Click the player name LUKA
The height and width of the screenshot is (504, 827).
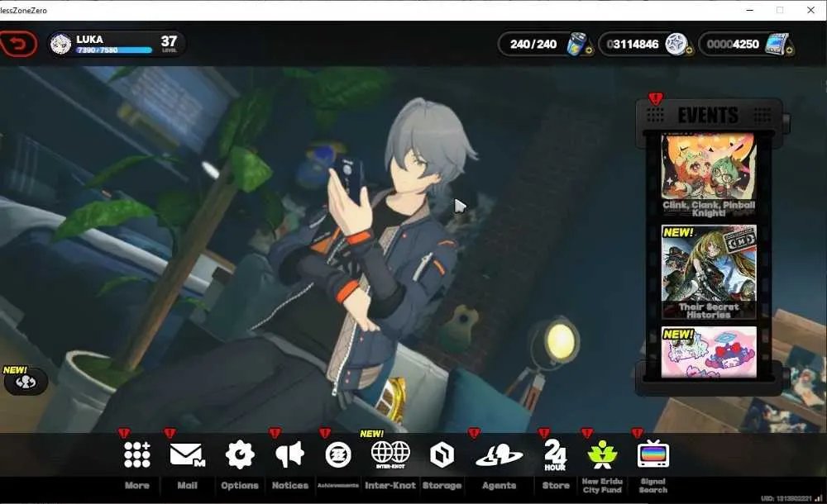click(89, 40)
